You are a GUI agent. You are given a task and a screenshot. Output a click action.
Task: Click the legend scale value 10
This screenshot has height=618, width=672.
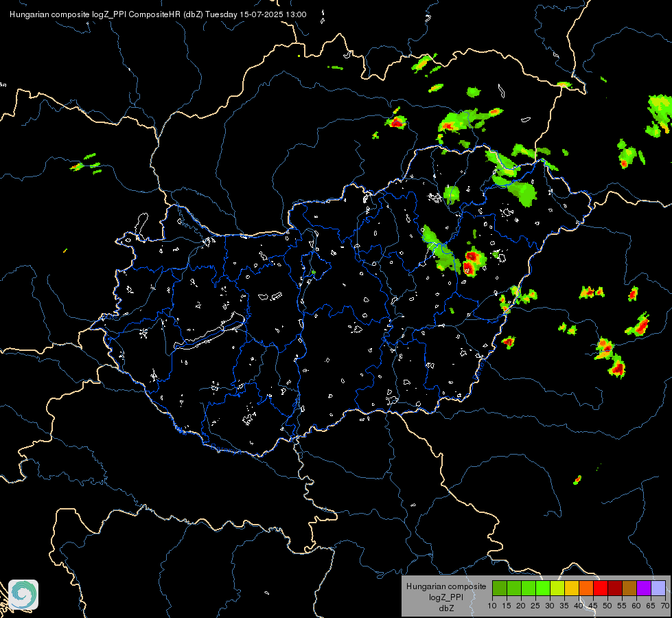492,606
